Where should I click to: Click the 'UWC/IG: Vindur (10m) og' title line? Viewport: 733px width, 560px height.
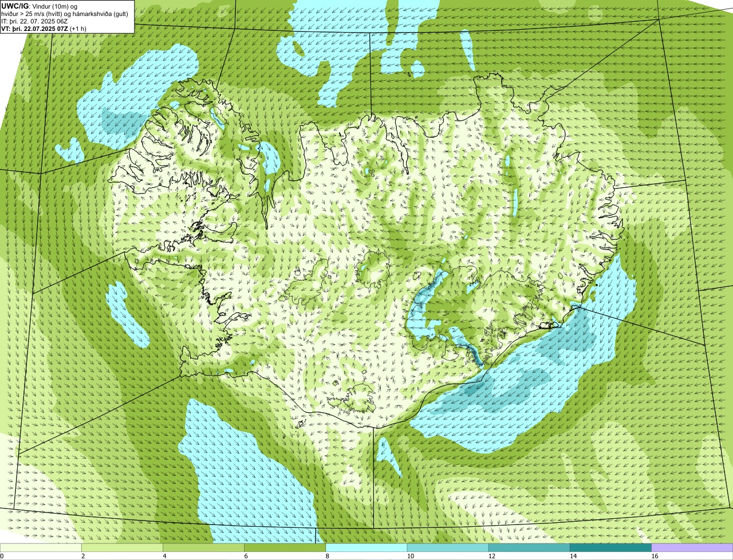click(39, 6)
